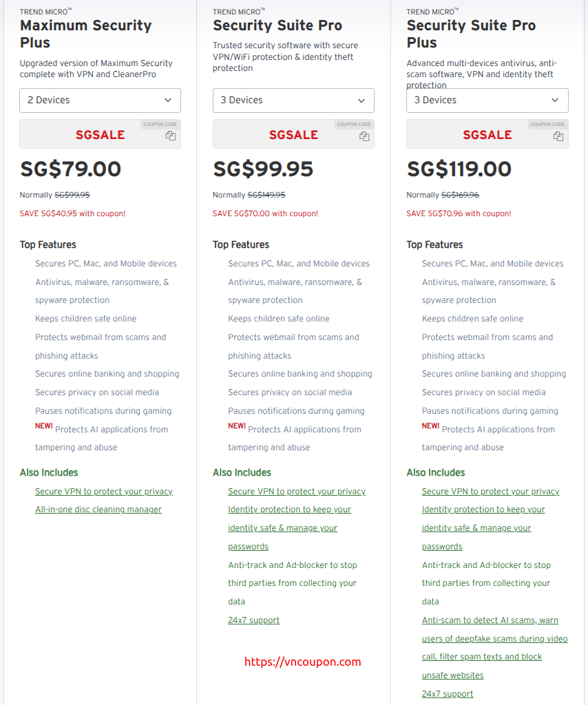The height and width of the screenshot is (705, 588).
Task: Open All-in-one disc cleaning manager link
Action: pos(98,509)
